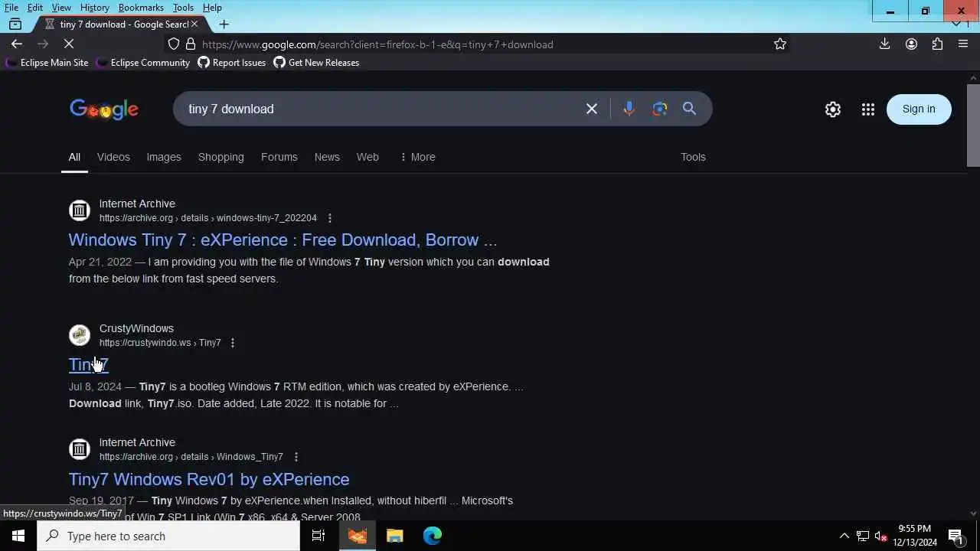Screen dimensions: 980x551
Task: Open the File menu
Action: coord(11,8)
